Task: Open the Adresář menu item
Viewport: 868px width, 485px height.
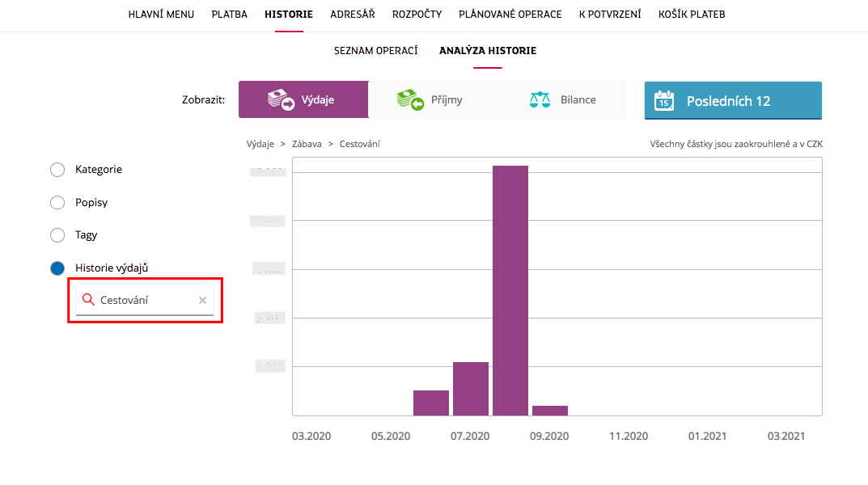Action: point(352,15)
